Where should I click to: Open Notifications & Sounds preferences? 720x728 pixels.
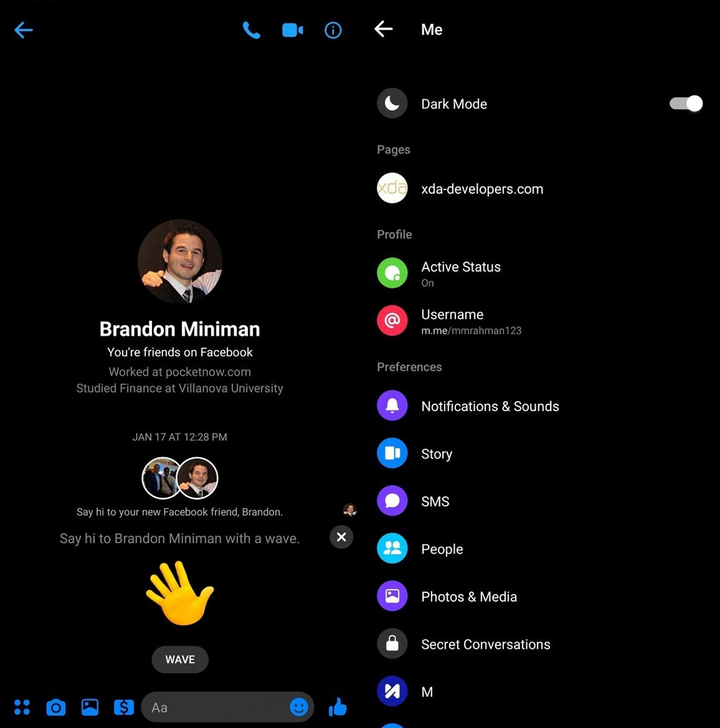pos(489,406)
